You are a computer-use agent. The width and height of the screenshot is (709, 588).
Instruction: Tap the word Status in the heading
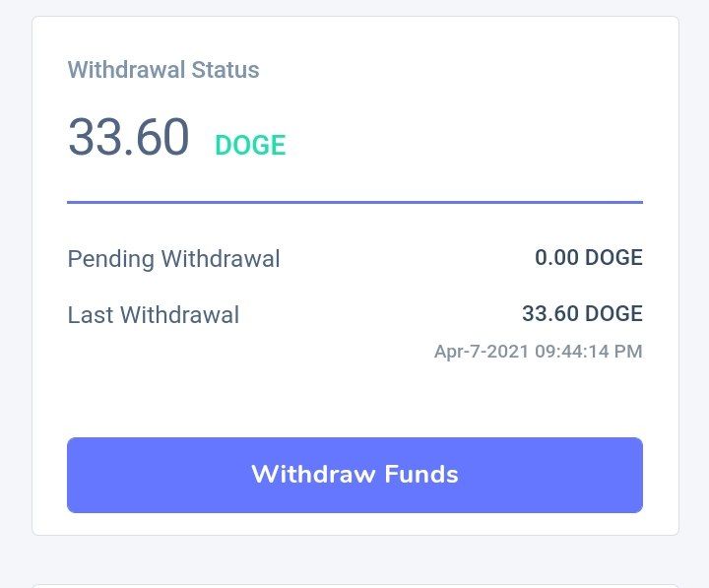(227, 71)
